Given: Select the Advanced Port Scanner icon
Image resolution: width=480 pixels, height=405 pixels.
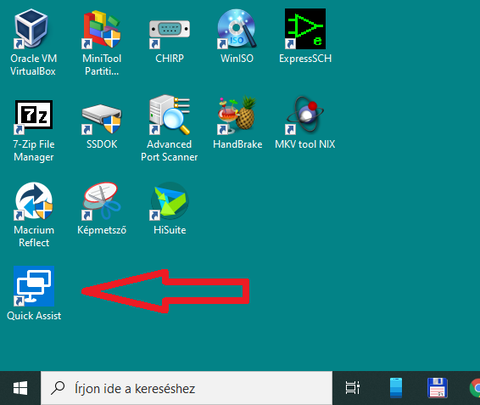Looking at the screenshot, I should [169, 115].
